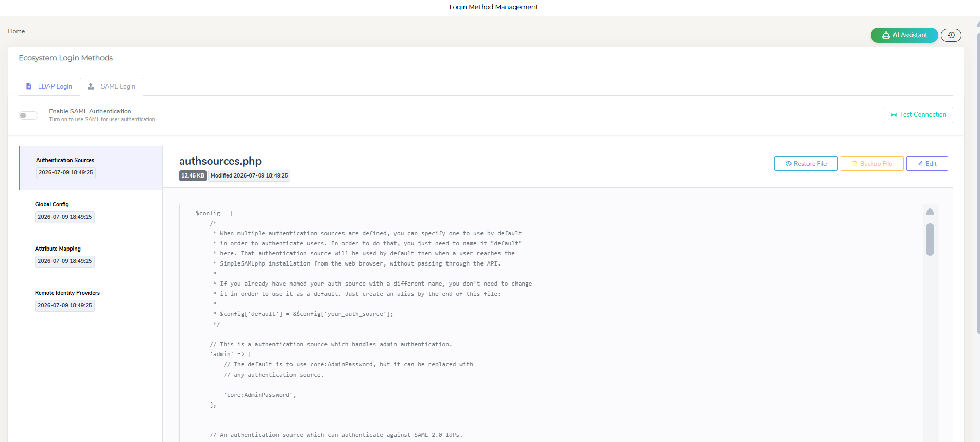Click the LDAP Login document icon
The height and width of the screenshot is (442, 980).
tap(29, 86)
